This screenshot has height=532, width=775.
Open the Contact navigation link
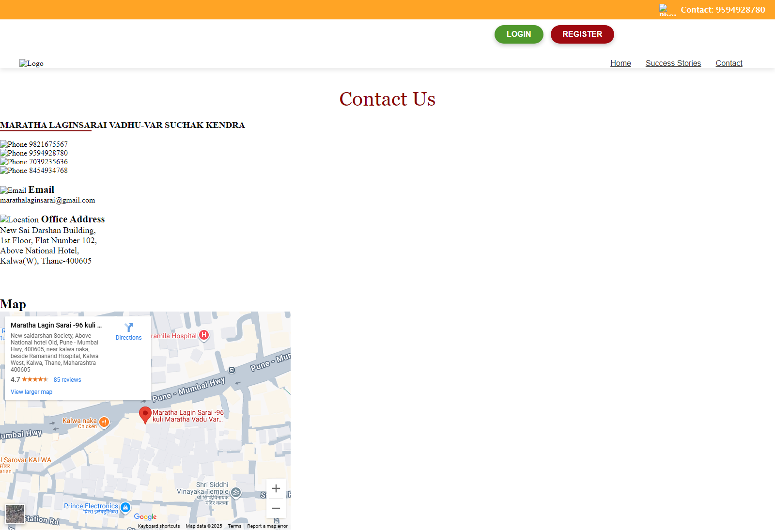tap(728, 63)
